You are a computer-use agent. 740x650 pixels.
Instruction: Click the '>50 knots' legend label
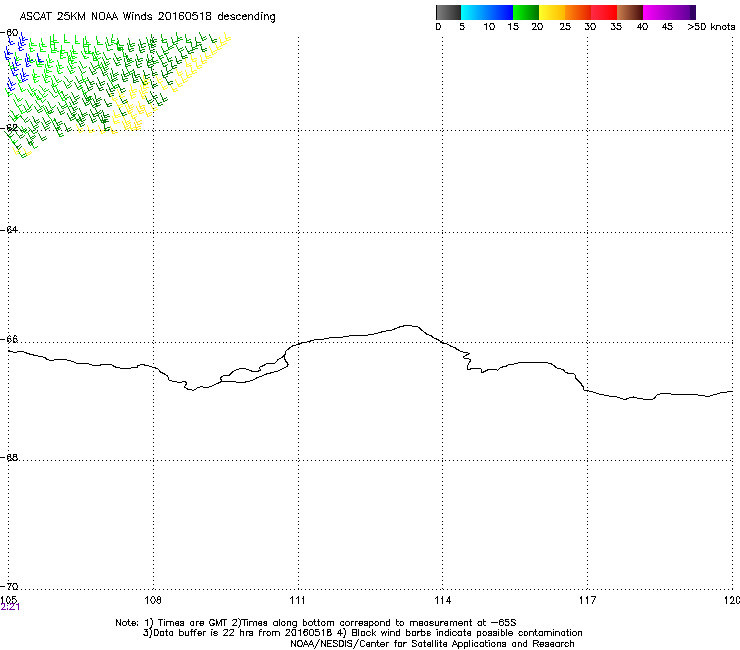pos(711,27)
